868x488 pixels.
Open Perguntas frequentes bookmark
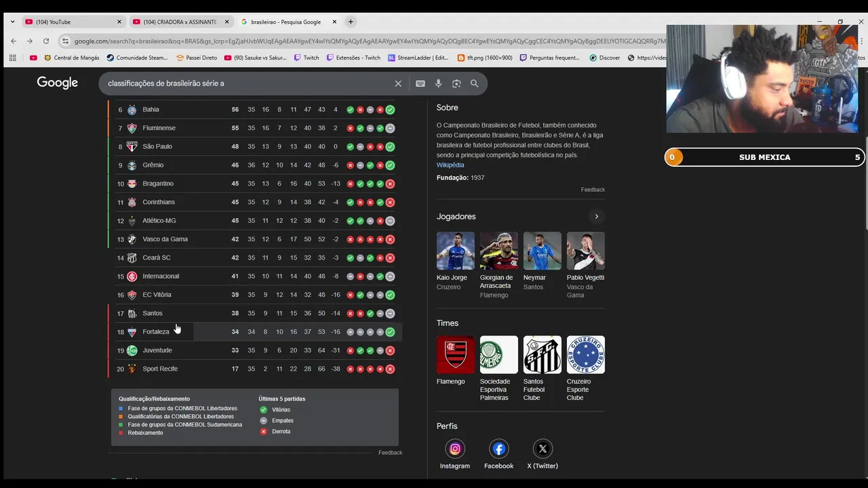point(550,58)
